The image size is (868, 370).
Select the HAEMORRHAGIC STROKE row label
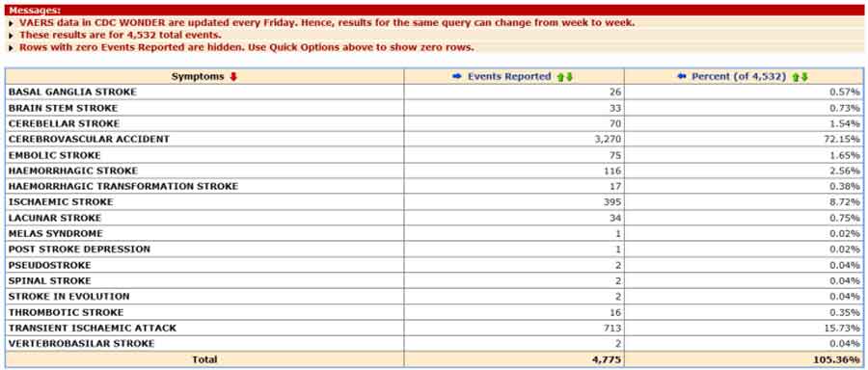coord(73,171)
